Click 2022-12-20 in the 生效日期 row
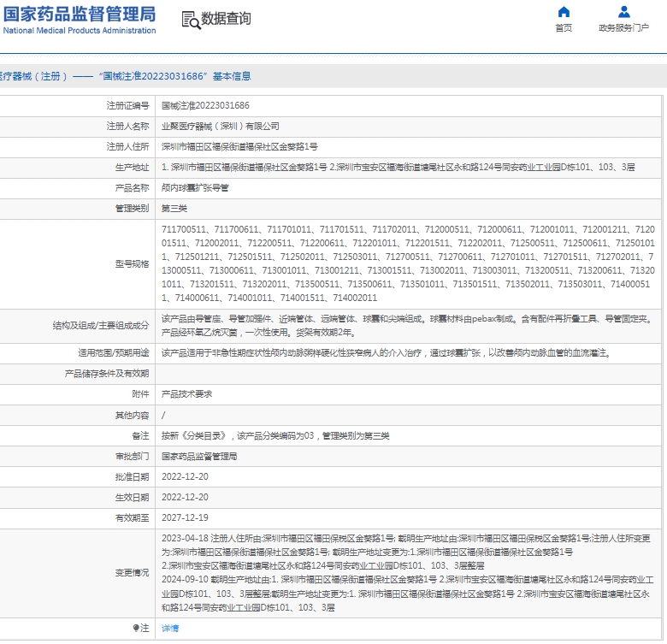 click(185, 497)
